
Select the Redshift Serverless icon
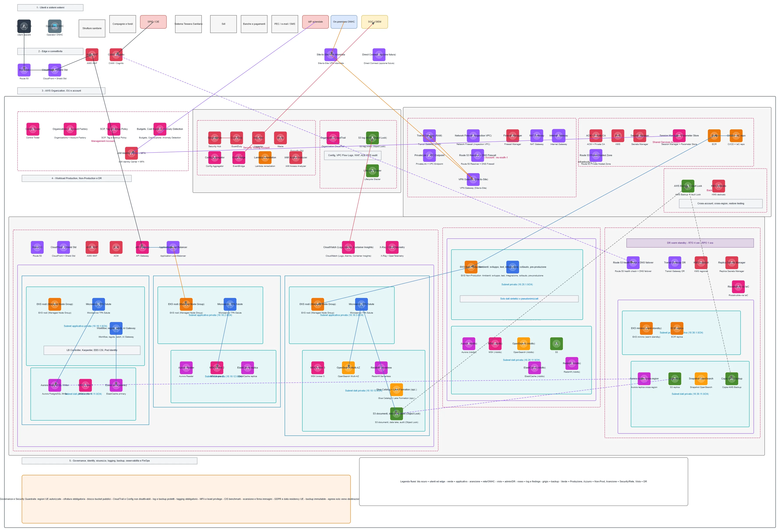(x=381, y=368)
